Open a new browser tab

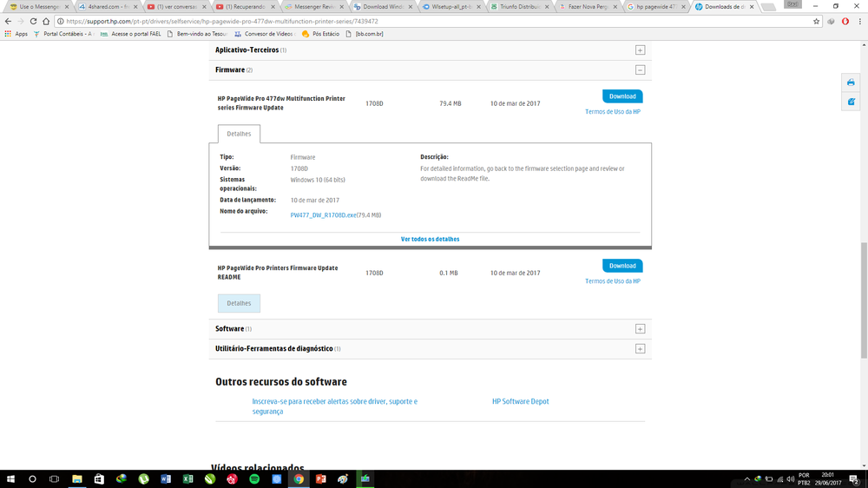coord(768,7)
